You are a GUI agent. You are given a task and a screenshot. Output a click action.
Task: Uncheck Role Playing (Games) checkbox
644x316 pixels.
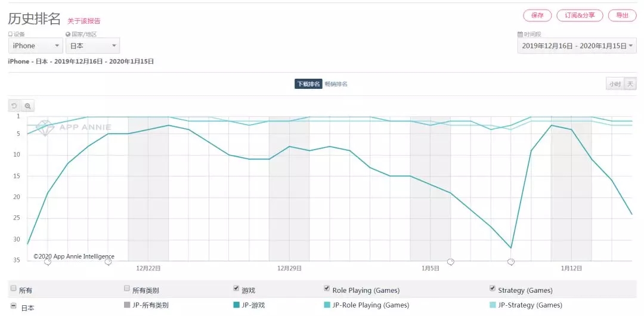[x=327, y=289]
